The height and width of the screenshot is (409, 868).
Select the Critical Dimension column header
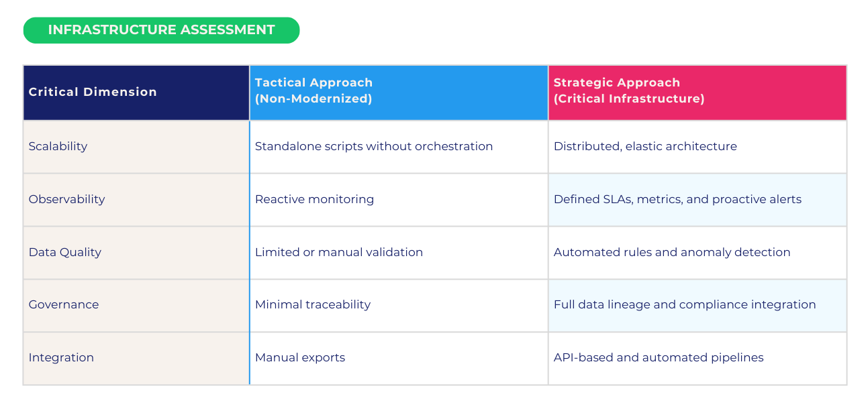(93, 93)
